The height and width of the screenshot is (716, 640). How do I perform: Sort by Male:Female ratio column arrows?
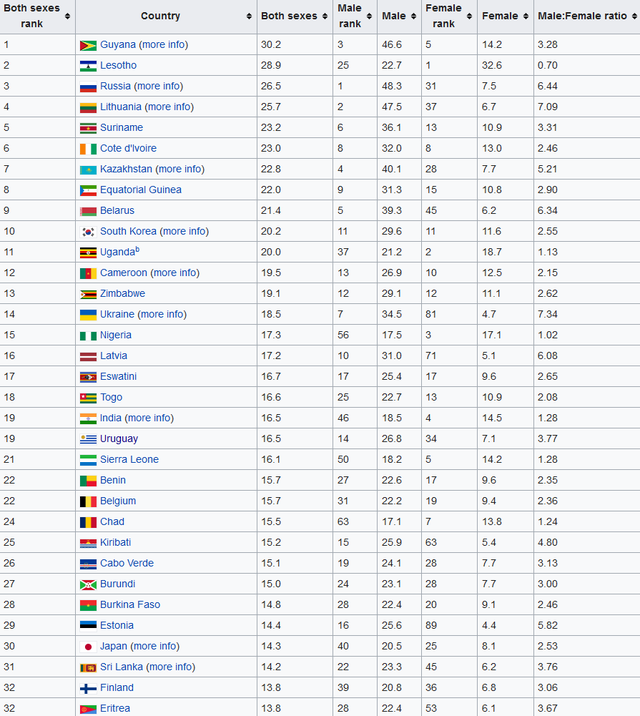pos(635,16)
